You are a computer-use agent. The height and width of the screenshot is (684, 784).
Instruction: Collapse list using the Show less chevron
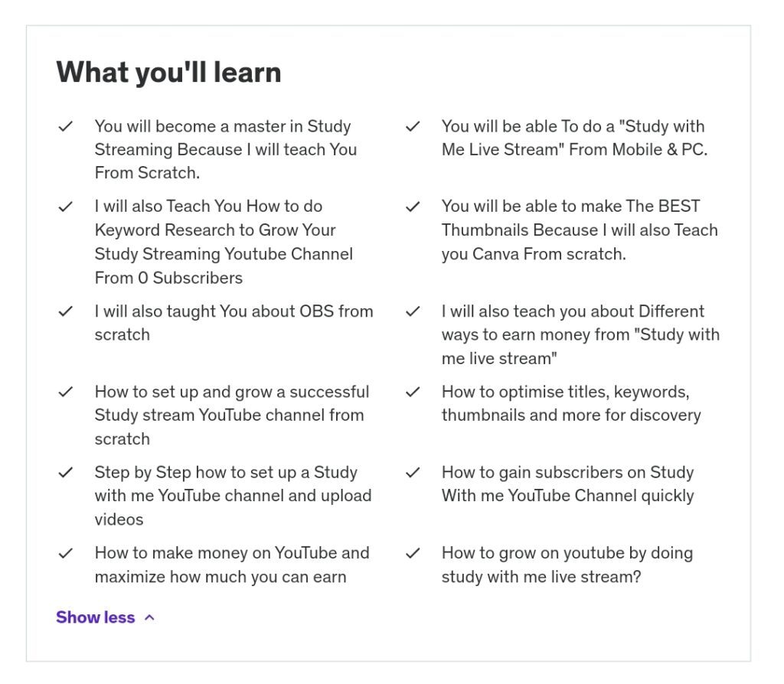(149, 617)
